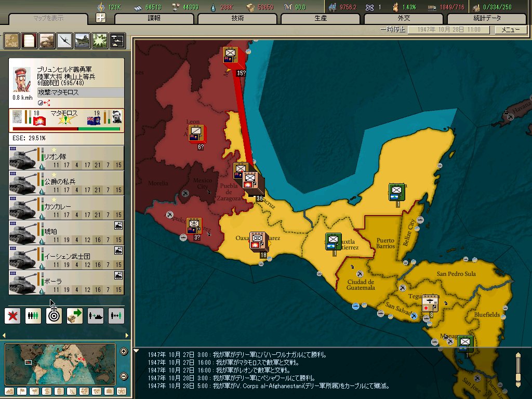Switch to supply map mode coins icon
This screenshot has height=399, width=532.
(x=59, y=391)
